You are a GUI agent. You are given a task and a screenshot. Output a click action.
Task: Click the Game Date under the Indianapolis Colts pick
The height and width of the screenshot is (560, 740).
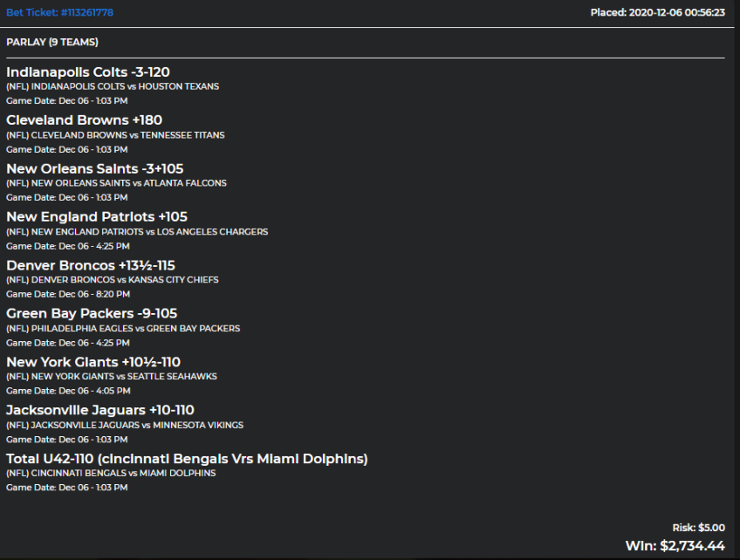tap(67, 100)
